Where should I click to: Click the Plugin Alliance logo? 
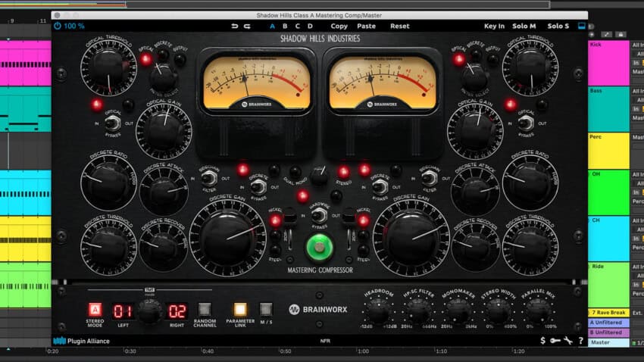point(81,341)
